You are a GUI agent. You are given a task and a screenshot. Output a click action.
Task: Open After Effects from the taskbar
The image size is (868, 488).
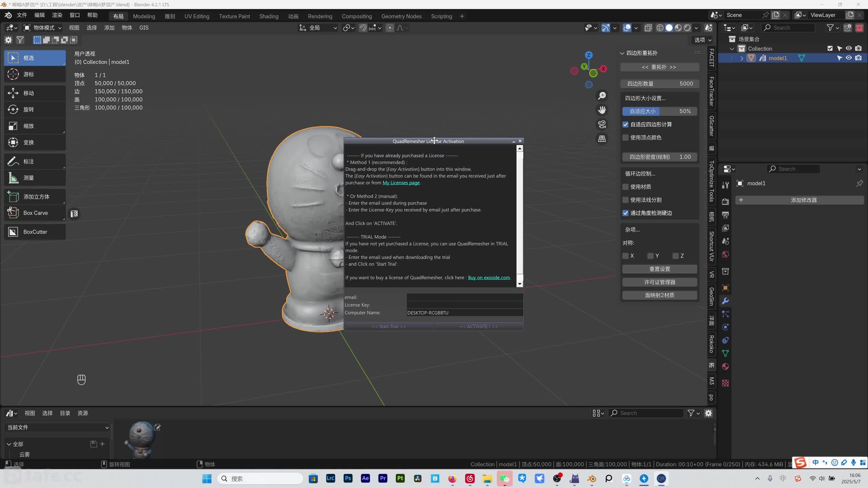(x=365, y=479)
